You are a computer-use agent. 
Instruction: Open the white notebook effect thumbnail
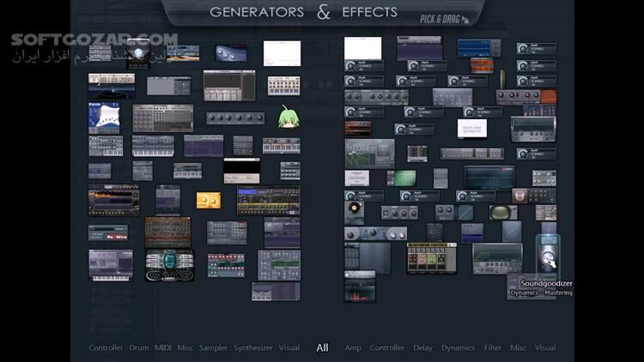[472, 129]
